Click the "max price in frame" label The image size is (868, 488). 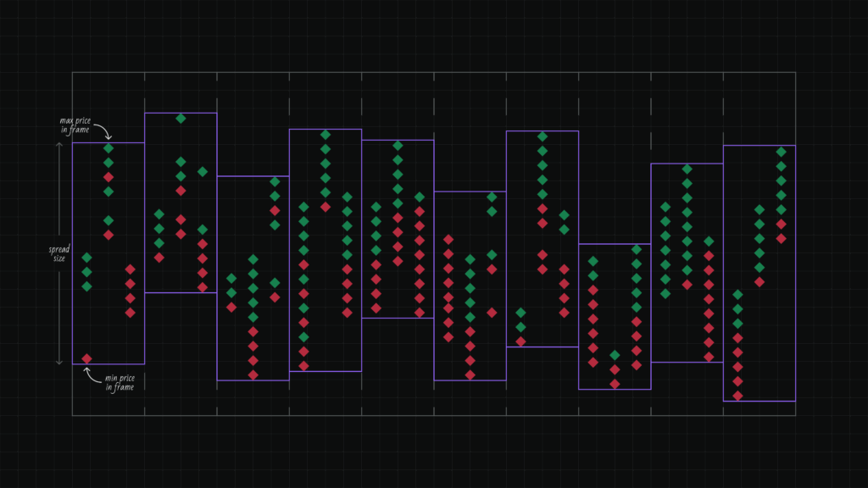coord(75,125)
